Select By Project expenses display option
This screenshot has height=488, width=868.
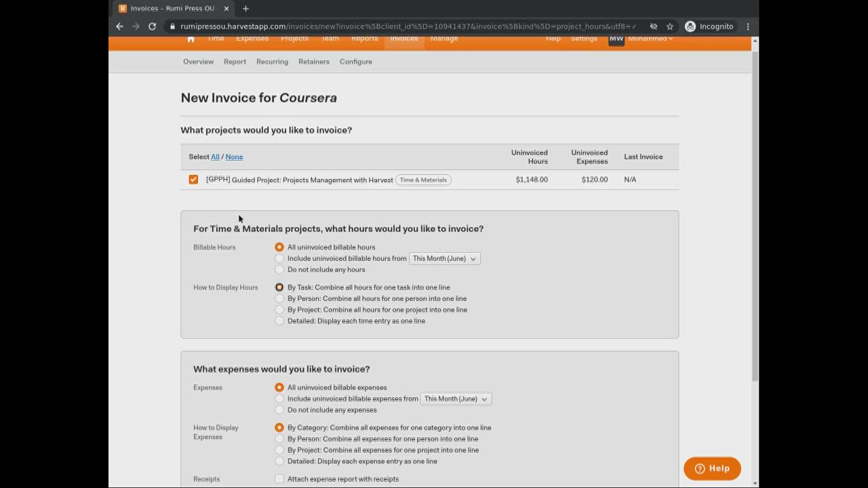coord(279,450)
